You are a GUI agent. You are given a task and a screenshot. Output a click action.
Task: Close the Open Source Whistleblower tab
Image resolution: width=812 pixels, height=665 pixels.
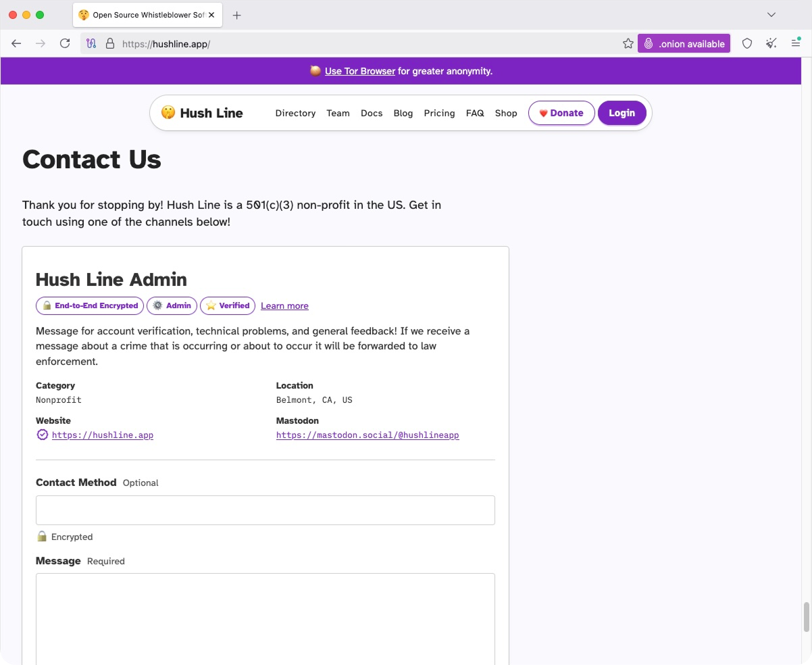[211, 15]
